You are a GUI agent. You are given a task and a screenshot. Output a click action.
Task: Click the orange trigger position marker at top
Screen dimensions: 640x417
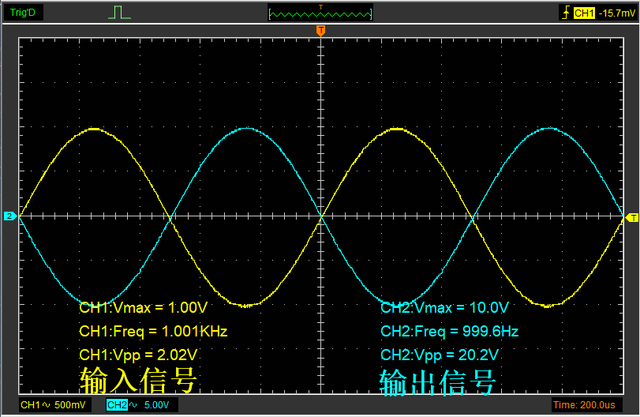[320, 31]
